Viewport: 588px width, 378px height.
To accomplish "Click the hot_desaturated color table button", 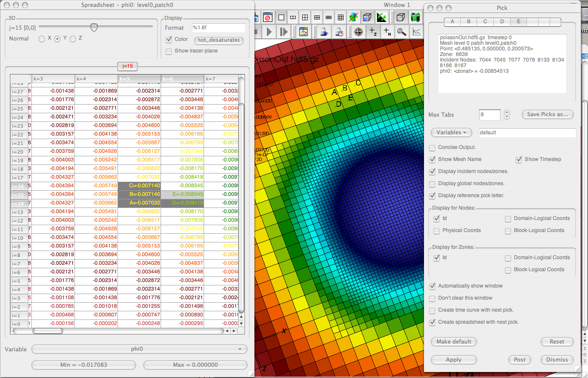I will tap(219, 40).
